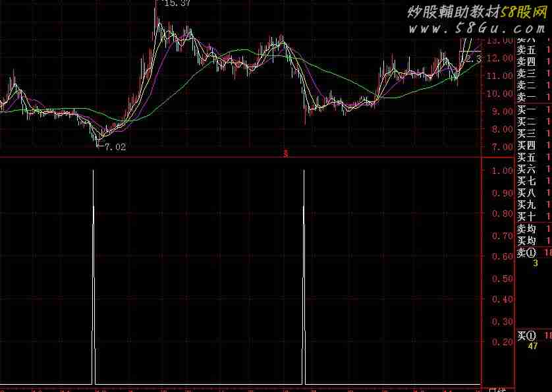Select the 卖二 row in order book
The height and width of the screenshot is (392, 552).
pos(534,86)
